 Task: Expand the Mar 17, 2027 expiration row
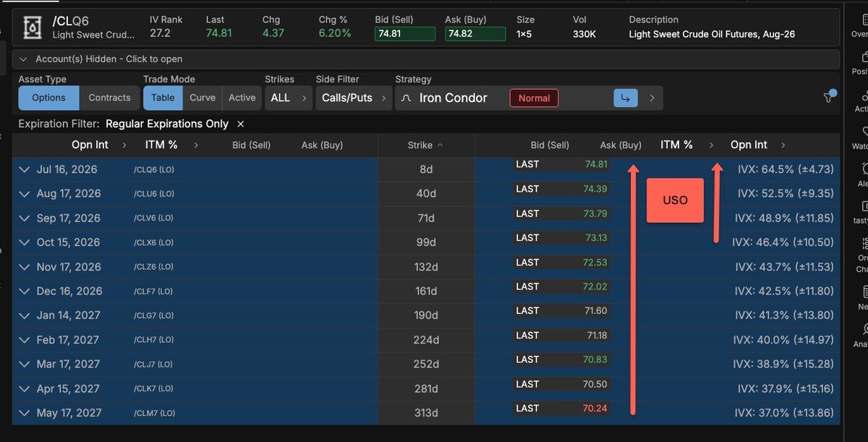pos(25,365)
